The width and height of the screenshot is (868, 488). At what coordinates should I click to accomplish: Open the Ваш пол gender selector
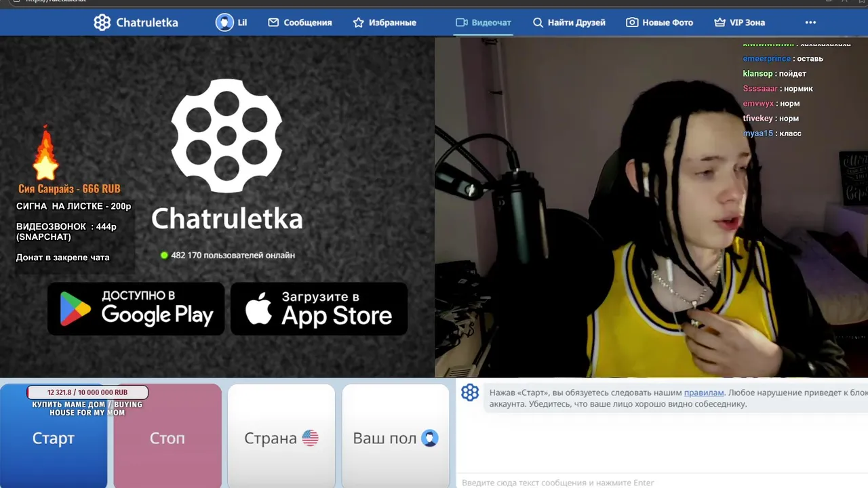click(x=395, y=437)
